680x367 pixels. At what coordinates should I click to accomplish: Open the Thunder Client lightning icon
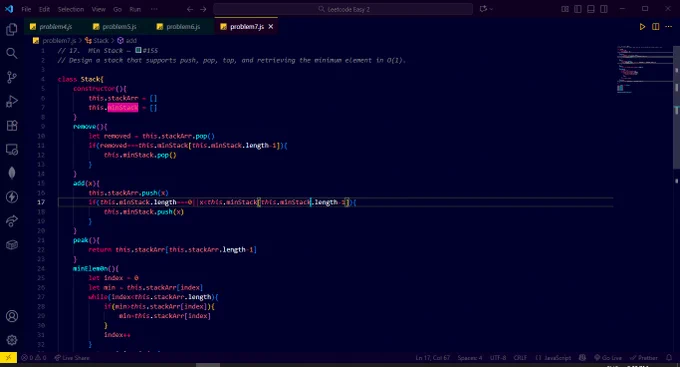coord(12,197)
